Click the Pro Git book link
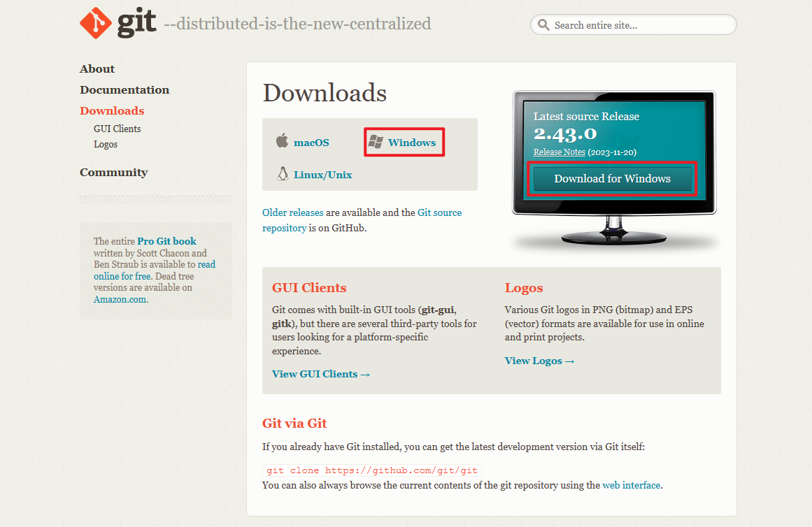The image size is (812, 527). point(166,241)
